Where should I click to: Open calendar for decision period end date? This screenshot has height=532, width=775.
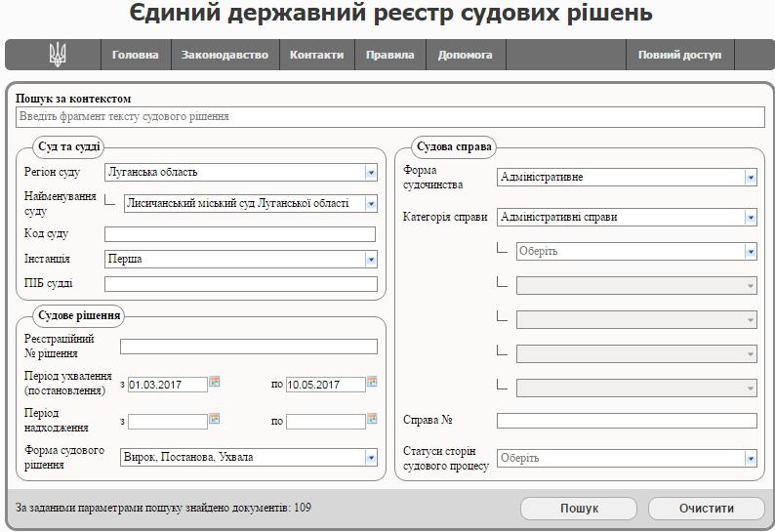(x=372, y=383)
